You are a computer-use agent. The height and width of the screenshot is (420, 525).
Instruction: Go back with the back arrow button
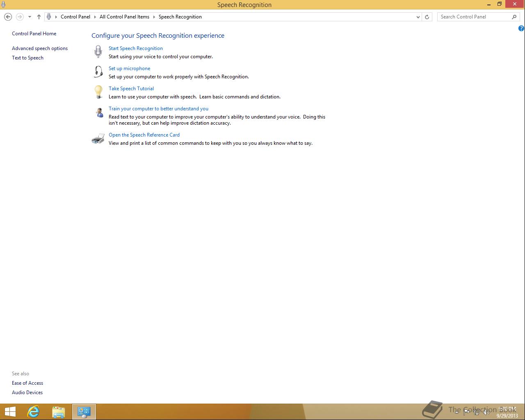8,17
